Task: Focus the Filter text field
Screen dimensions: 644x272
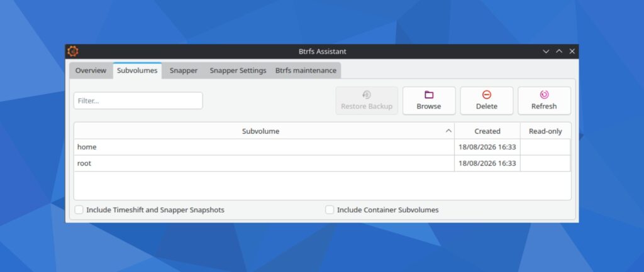Action: pos(138,101)
